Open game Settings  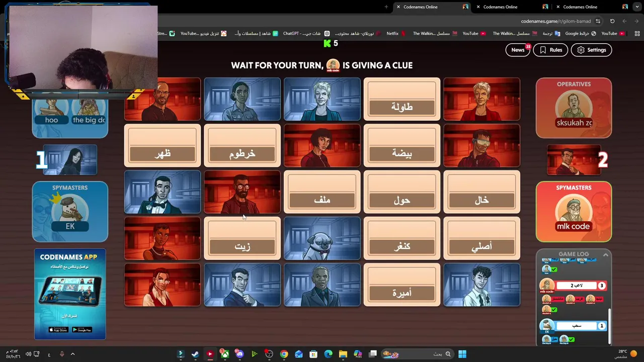coord(591,50)
